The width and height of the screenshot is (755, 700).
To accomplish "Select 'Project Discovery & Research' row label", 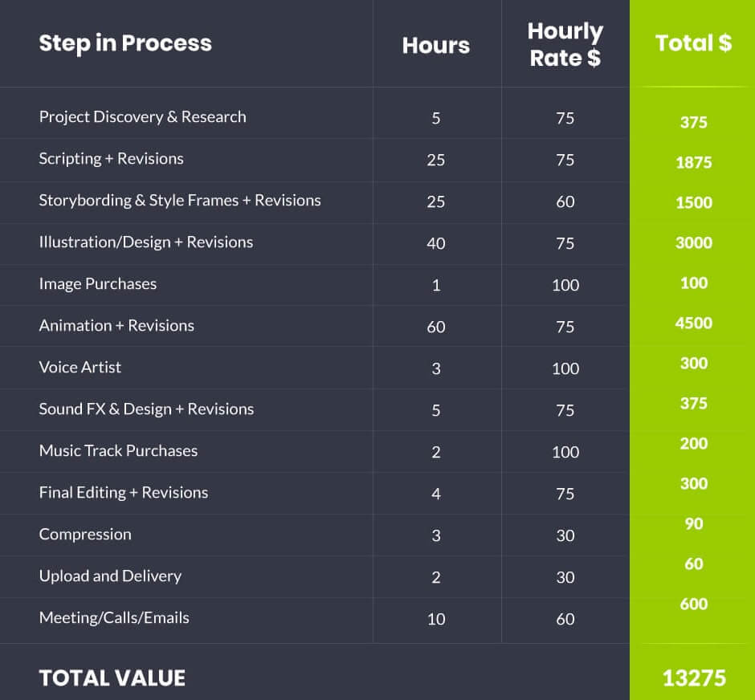I will (142, 117).
